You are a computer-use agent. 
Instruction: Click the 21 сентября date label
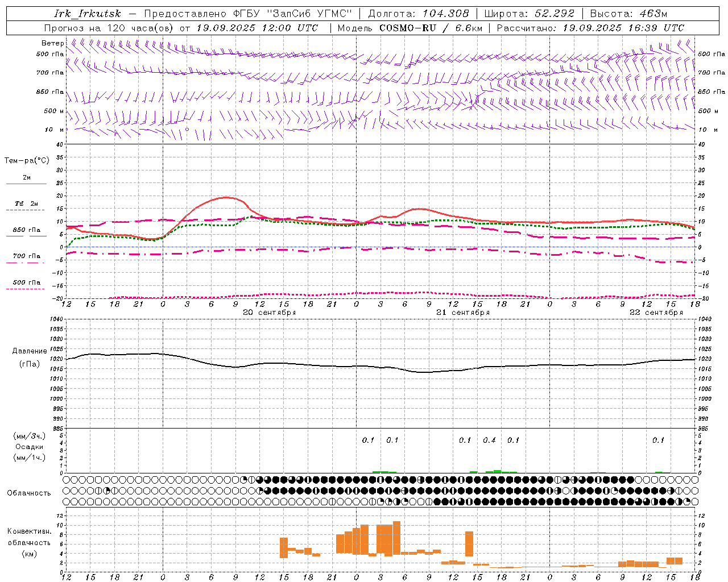pyautogui.click(x=463, y=313)
